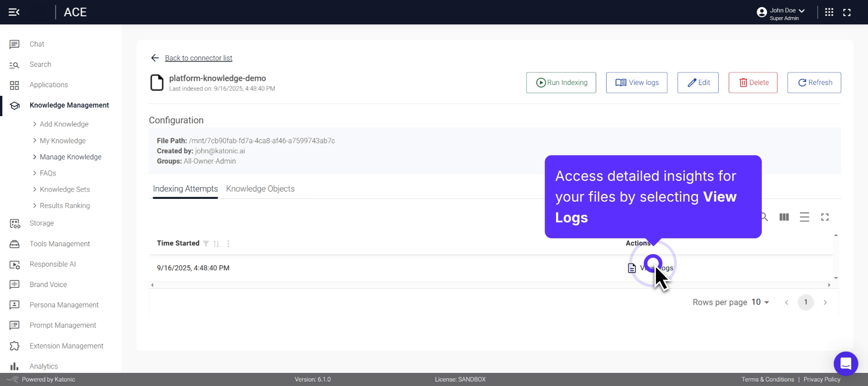Click the user avatar icon
Viewport: 868px width, 386px height.
(x=762, y=12)
